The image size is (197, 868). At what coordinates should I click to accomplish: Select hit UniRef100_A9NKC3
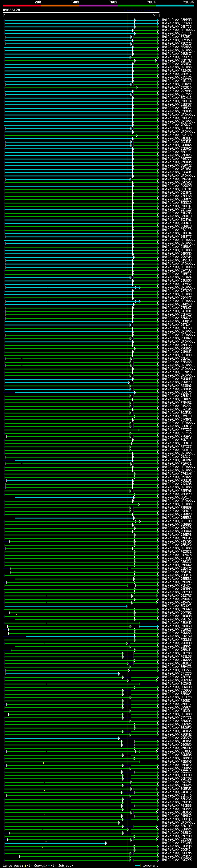(177, 382)
